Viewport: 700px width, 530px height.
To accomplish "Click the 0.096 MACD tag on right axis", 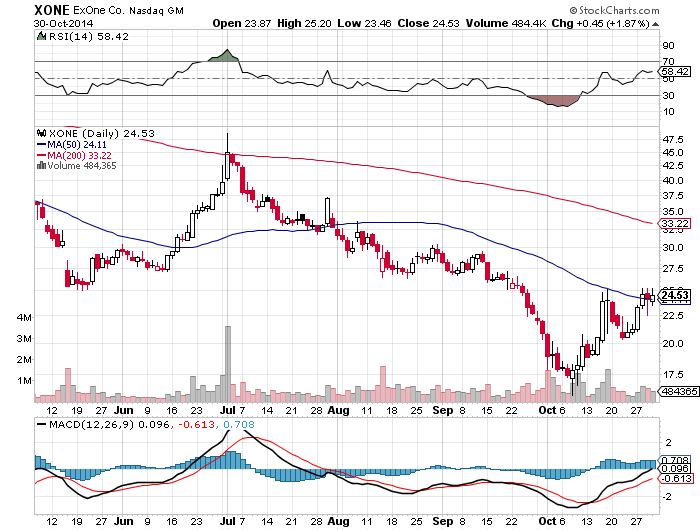I will coord(675,469).
